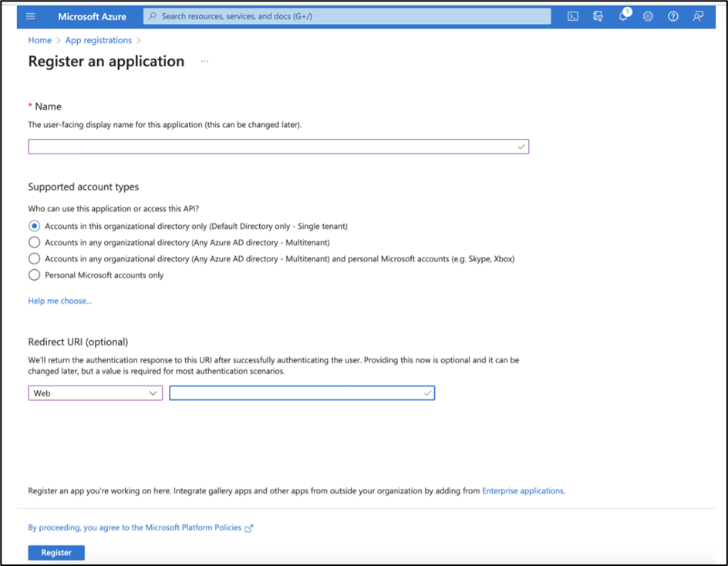Viewport: 728px width, 566px height.
Task: Click the Search resources, services, and docs box
Action: 347,16
